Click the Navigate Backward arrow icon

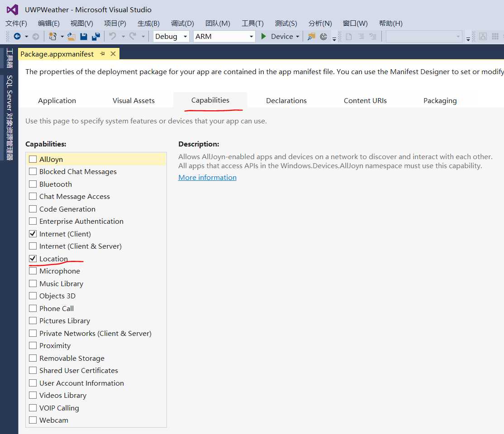[x=17, y=37]
